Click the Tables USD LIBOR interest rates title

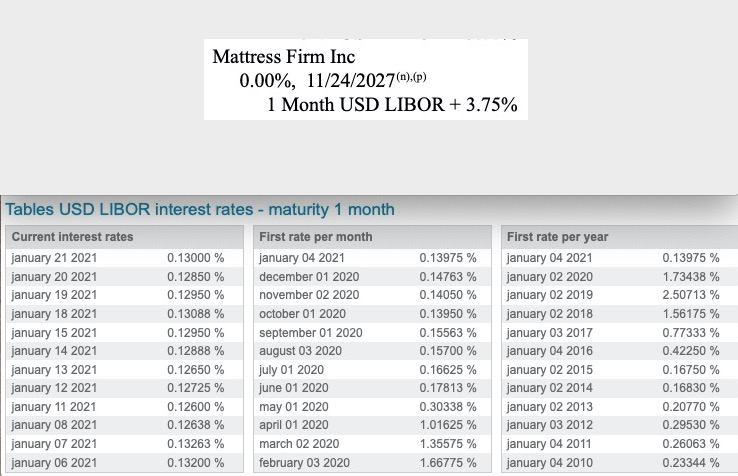click(x=200, y=210)
